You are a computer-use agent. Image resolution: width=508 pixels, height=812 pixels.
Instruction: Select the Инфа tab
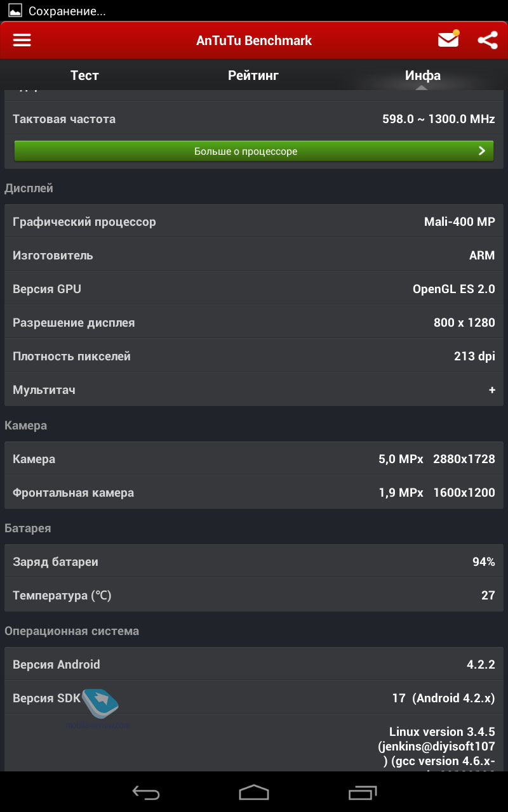pyautogui.click(x=423, y=75)
